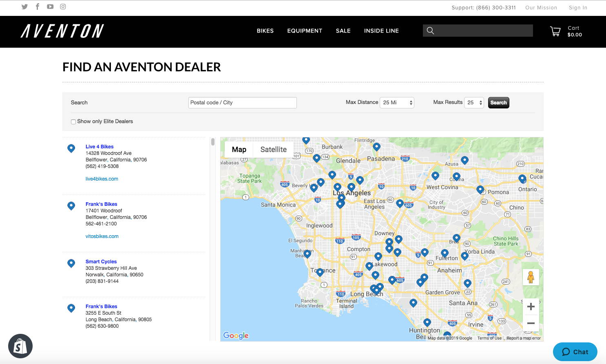Open the Max Results dropdown
Viewport: 606px width, 364px height.
(474, 102)
